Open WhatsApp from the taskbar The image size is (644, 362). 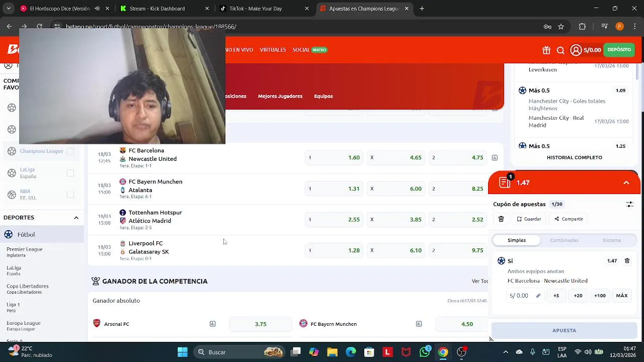[425, 352]
